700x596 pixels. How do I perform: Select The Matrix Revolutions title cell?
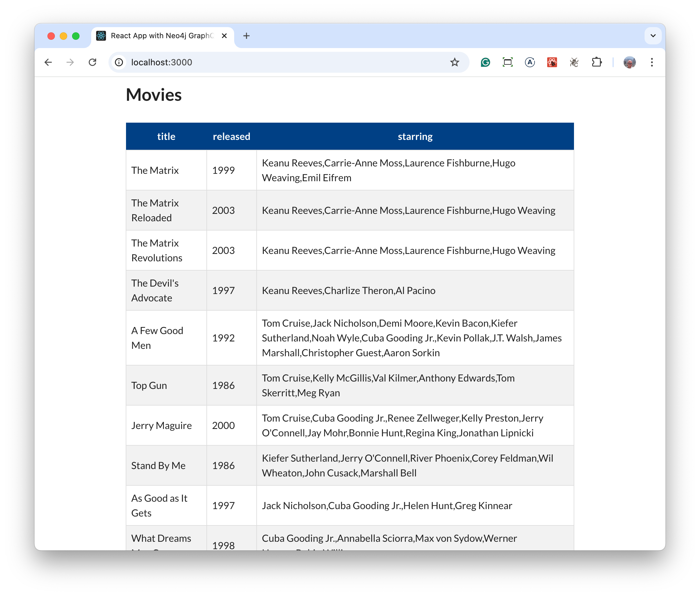coord(166,250)
